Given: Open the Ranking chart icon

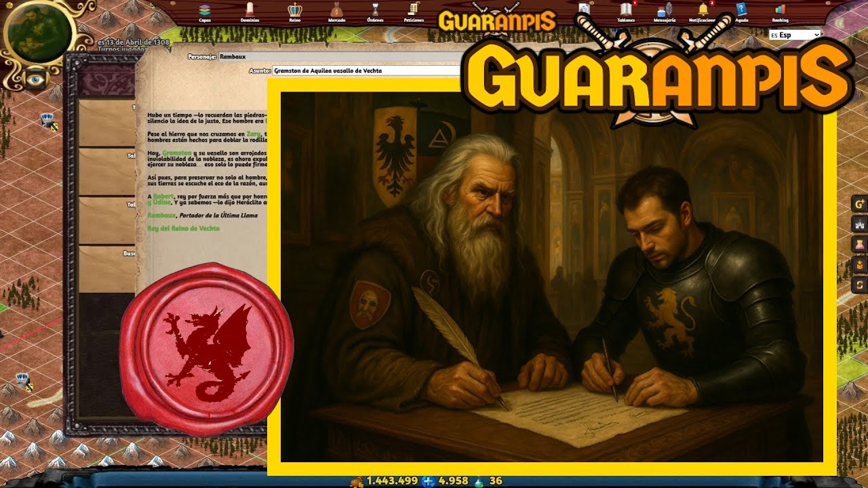Looking at the screenshot, I should [x=780, y=12].
